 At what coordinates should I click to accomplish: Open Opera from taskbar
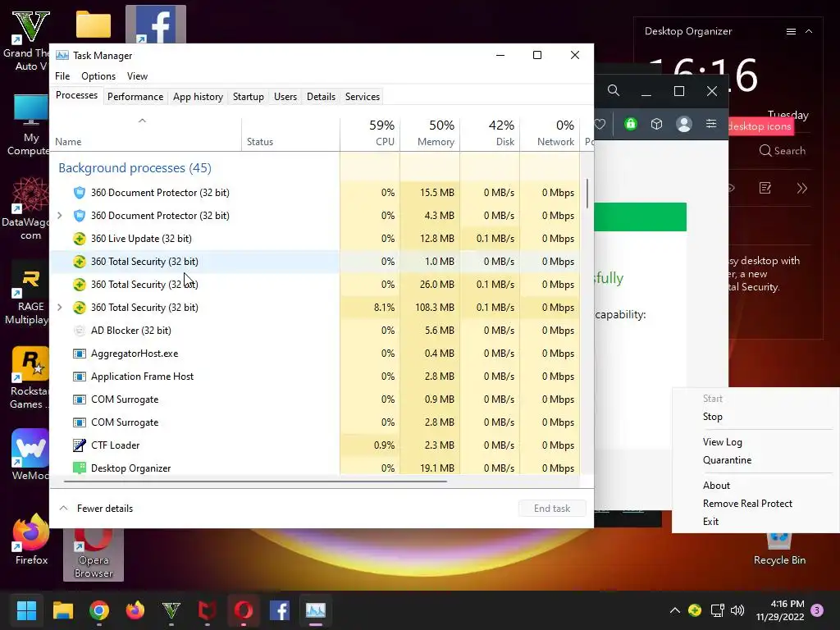pyautogui.click(x=243, y=610)
